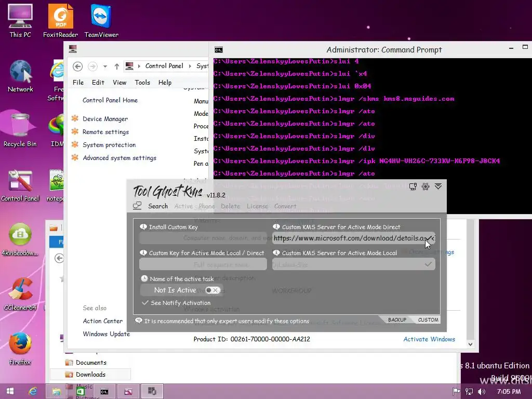The image size is (532, 399).
Task: Click the Back arrow in Control Panel window
Action: 78,66
